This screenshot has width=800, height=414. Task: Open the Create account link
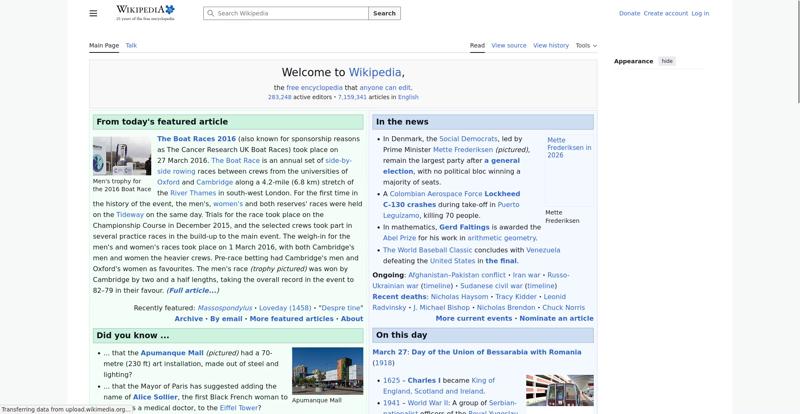click(665, 13)
